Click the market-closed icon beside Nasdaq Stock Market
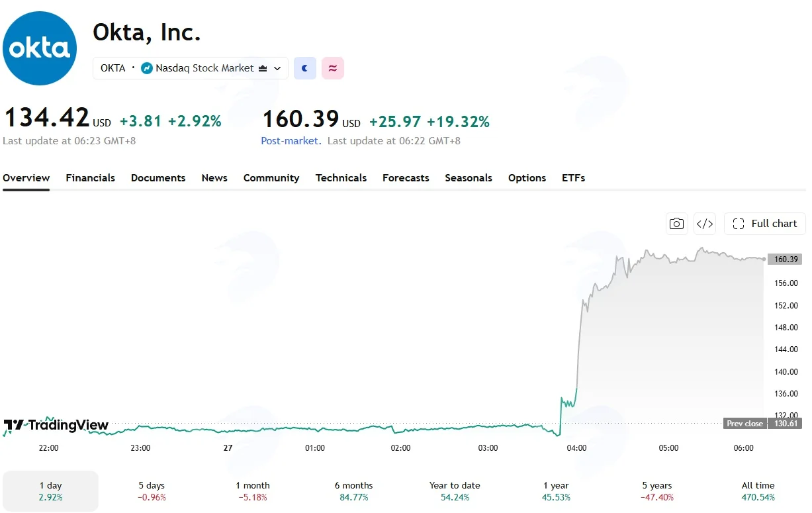This screenshot has width=812, height=513. tap(263, 68)
